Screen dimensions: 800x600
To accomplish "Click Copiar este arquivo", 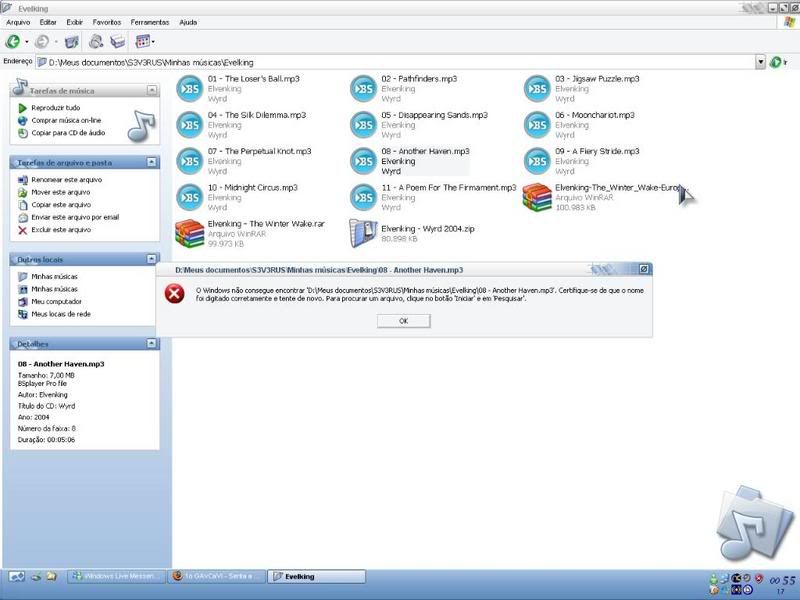I will click(61, 205).
